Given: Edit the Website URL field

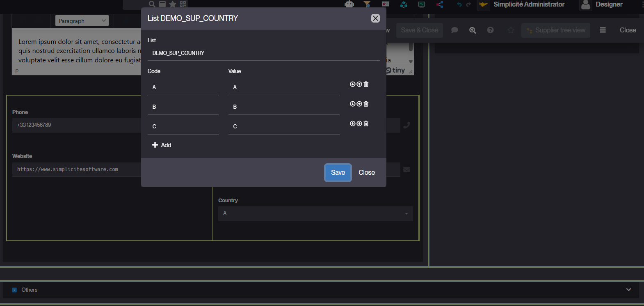Looking at the screenshot, I should pyautogui.click(x=77, y=169).
